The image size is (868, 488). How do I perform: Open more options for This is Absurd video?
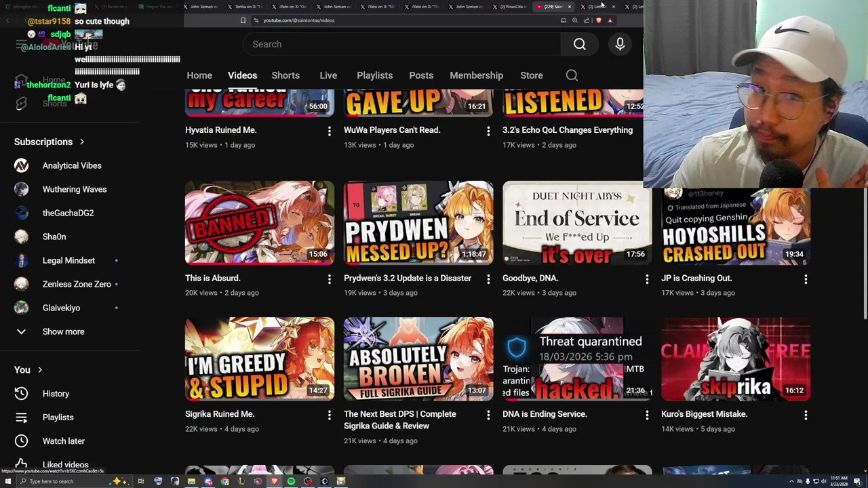330,279
